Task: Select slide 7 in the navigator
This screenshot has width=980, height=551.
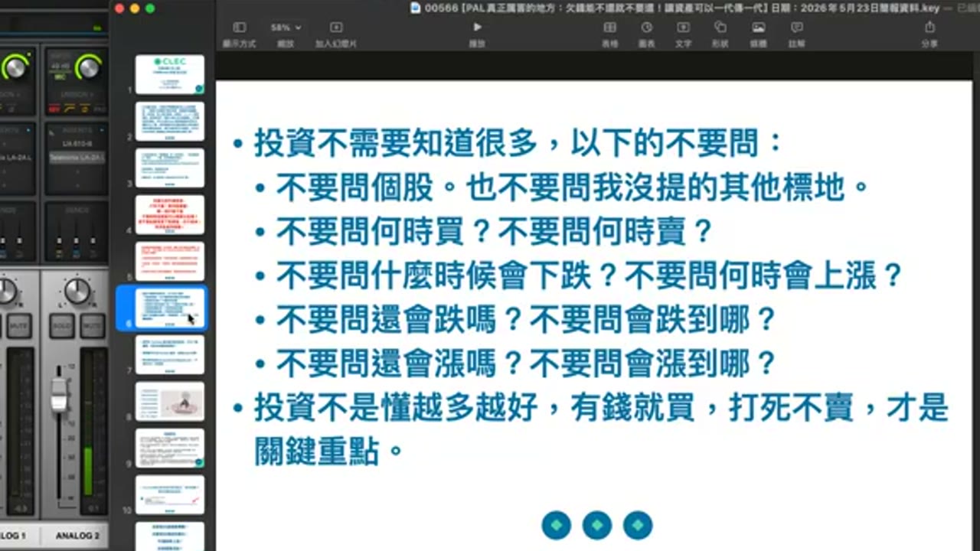Action: pos(170,354)
